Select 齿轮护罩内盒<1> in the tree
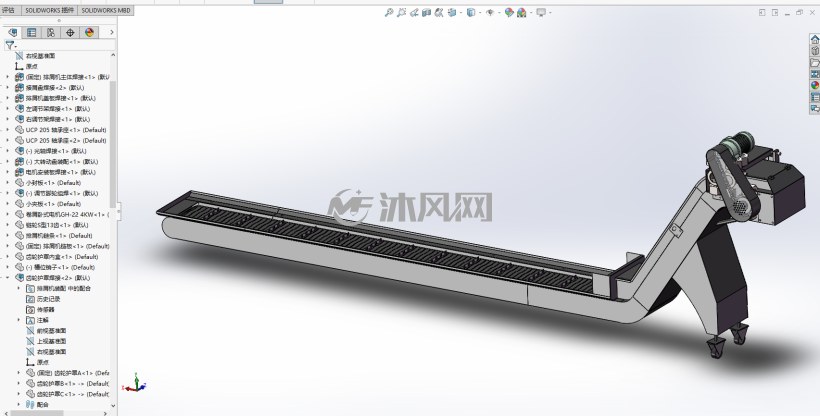The width and height of the screenshot is (820, 416). 62,256
